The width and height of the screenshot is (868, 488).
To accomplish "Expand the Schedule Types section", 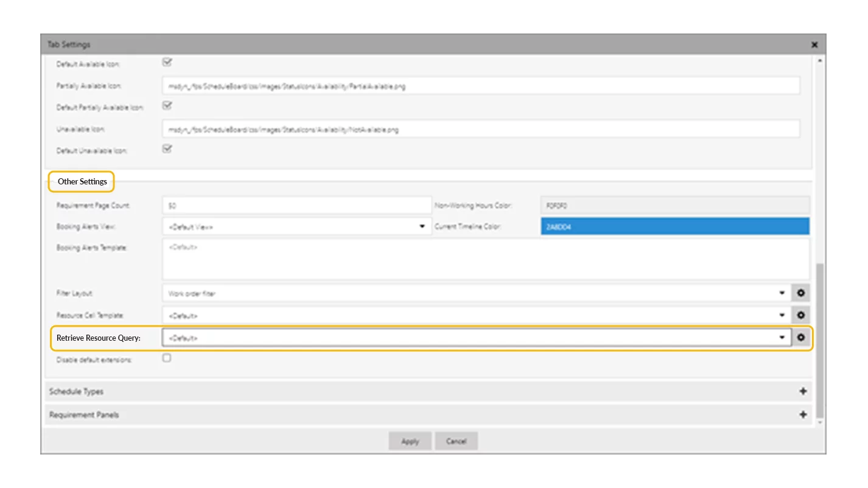I will (x=429, y=391).
